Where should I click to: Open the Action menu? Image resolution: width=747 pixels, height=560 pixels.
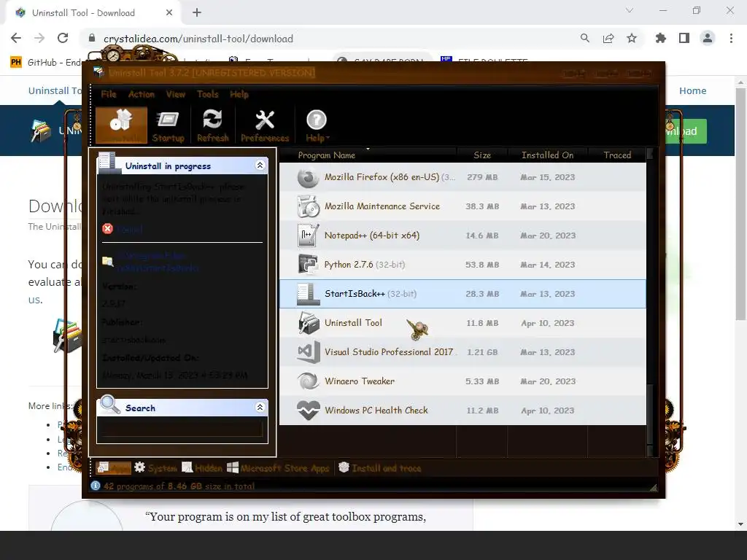coord(141,94)
